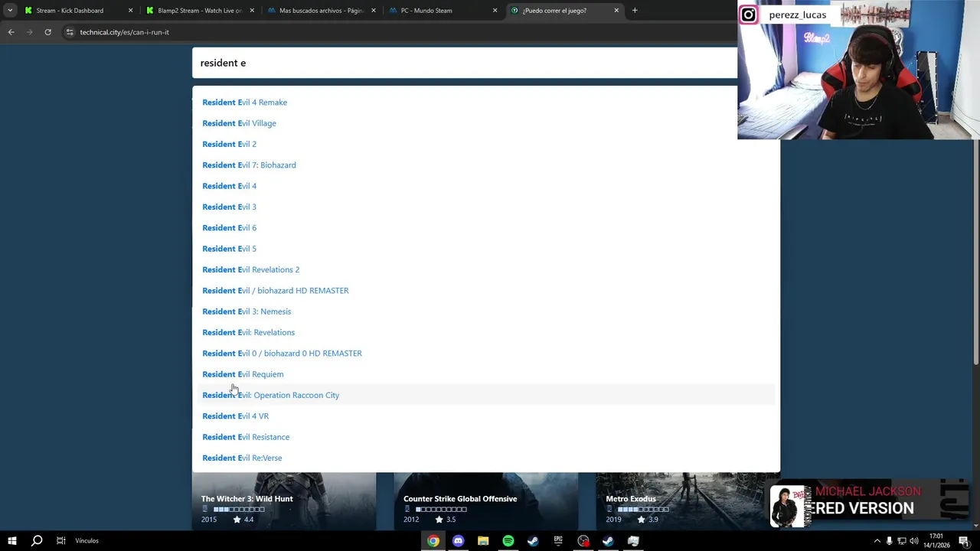Click the microphone icon in system tray
Viewport: 980px width, 551px height.
889,541
